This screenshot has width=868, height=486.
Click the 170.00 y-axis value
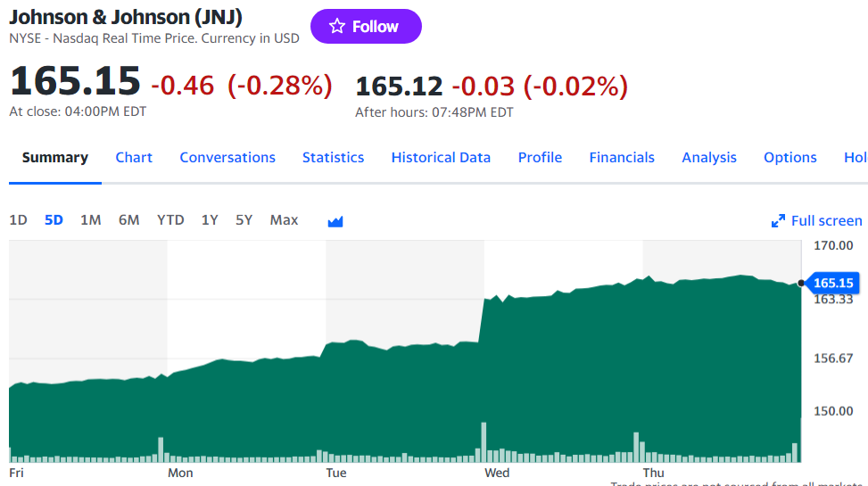pyautogui.click(x=833, y=245)
